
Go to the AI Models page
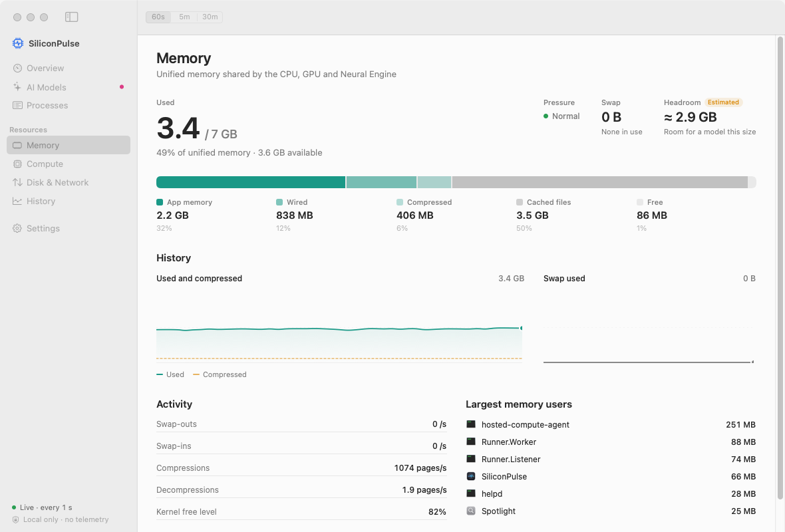(x=69, y=87)
